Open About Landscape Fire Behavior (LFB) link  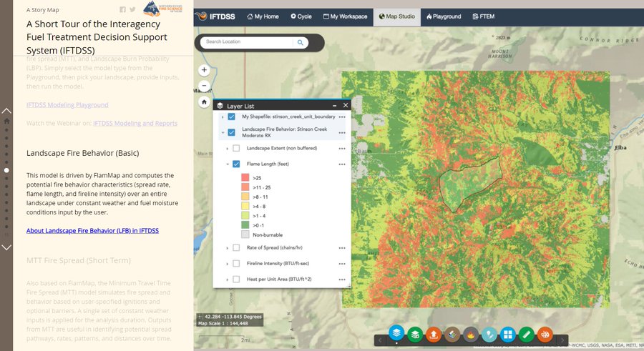click(x=92, y=231)
